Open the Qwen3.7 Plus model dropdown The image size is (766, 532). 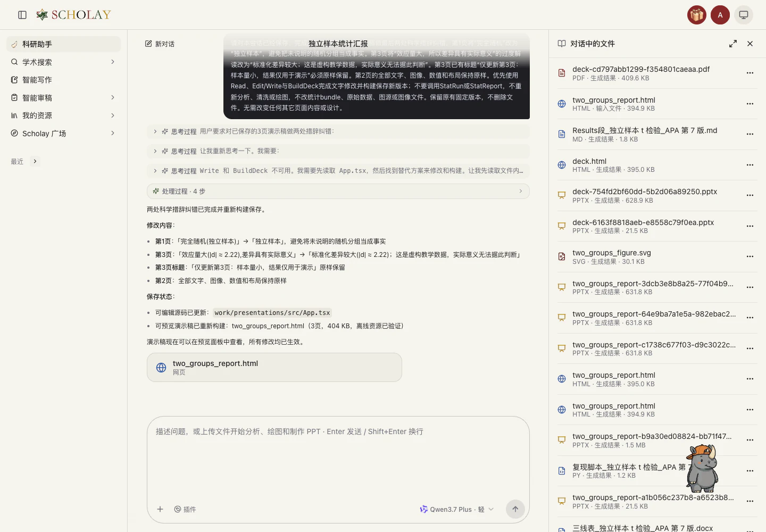(457, 509)
